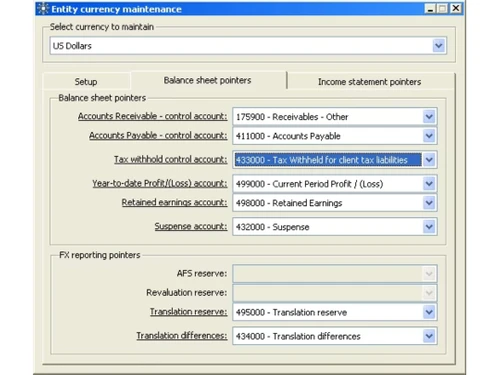Viewport: 500px width, 375px height.
Task: Expand Retained earnings account dropdown arrow
Action: click(429, 203)
